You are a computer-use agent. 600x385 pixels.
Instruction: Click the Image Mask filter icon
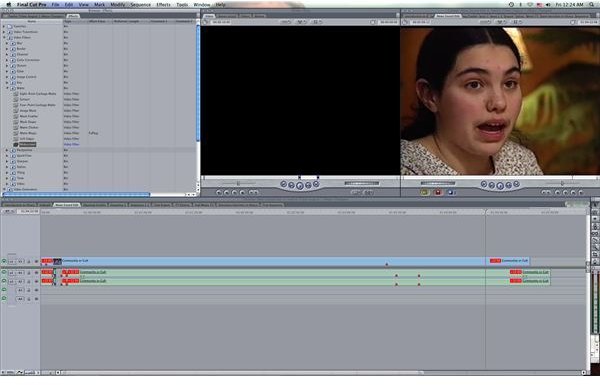(16, 111)
